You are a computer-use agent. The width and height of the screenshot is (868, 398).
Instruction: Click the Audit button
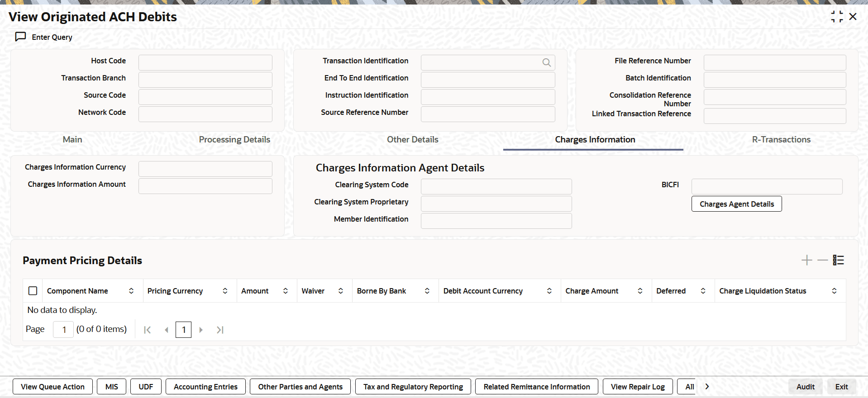point(806,387)
